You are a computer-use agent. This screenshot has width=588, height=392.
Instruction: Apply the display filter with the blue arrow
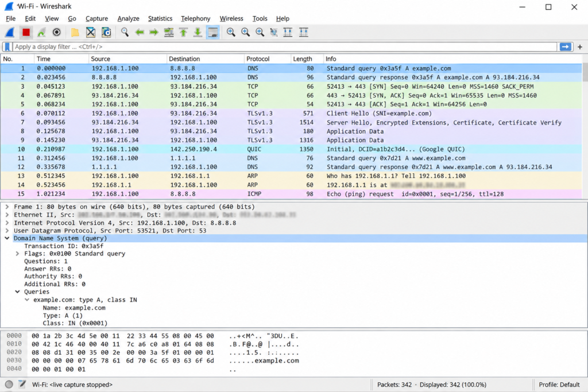pos(566,47)
